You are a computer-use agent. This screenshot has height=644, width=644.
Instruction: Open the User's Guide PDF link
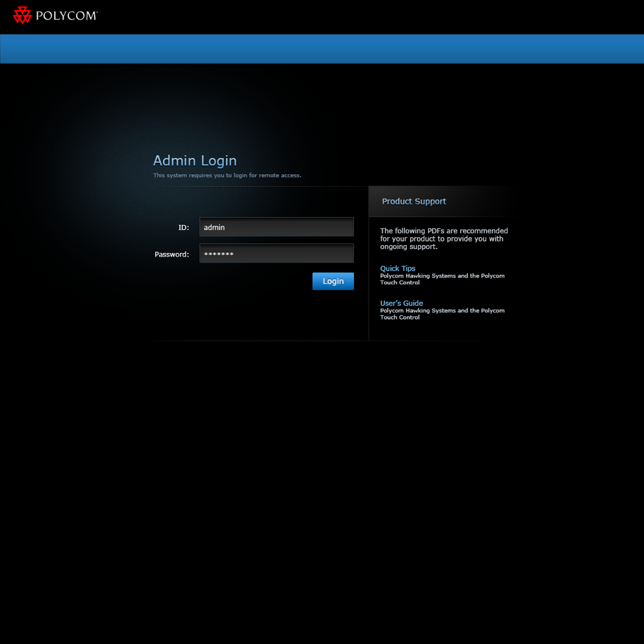point(401,303)
